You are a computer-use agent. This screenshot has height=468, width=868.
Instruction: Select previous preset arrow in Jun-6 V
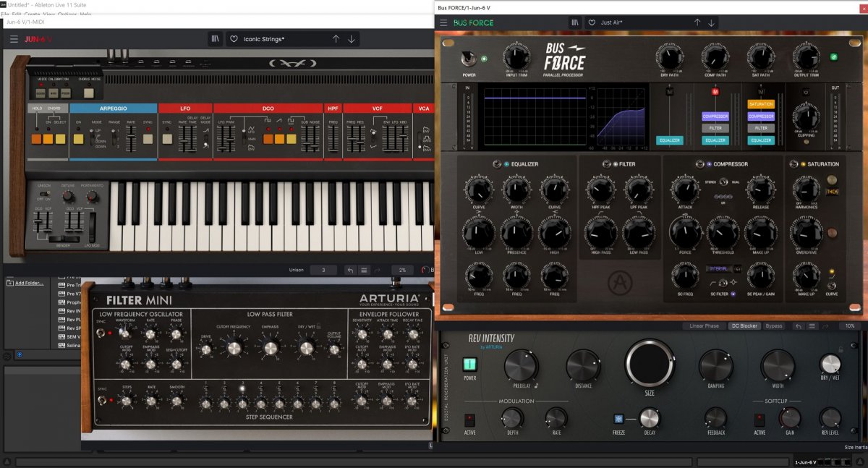[x=336, y=39]
